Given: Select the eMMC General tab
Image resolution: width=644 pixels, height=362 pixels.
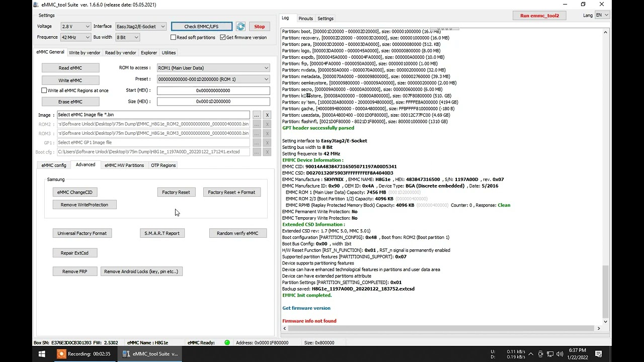Looking at the screenshot, I should pyautogui.click(x=50, y=52).
